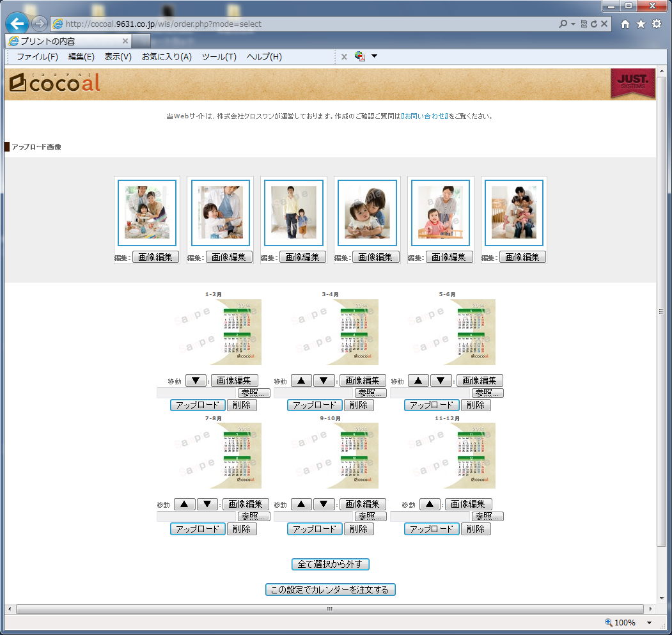Viewport: 672px width, 635px height.
Task: Expand the toolbar dropdown arrow beside translate icon
Action: click(375, 56)
